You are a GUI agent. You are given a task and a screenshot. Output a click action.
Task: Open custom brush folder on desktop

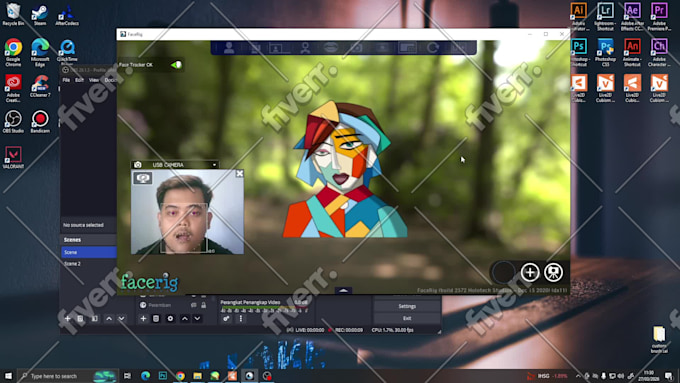(x=659, y=339)
